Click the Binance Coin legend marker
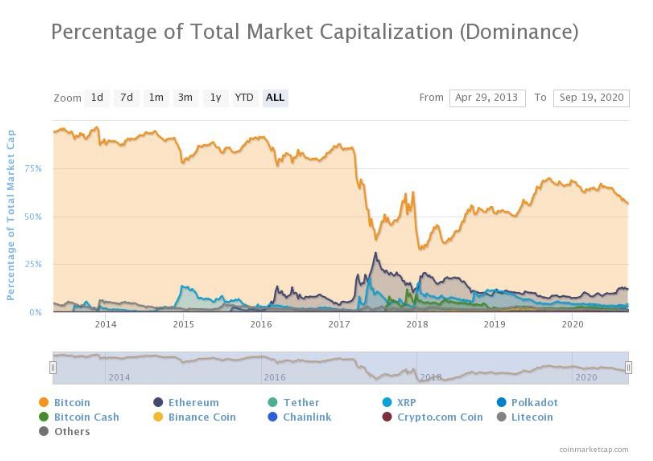 (159, 417)
